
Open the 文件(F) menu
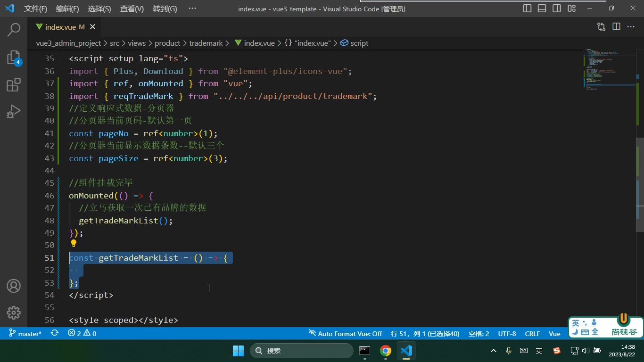(x=36, y=8)
